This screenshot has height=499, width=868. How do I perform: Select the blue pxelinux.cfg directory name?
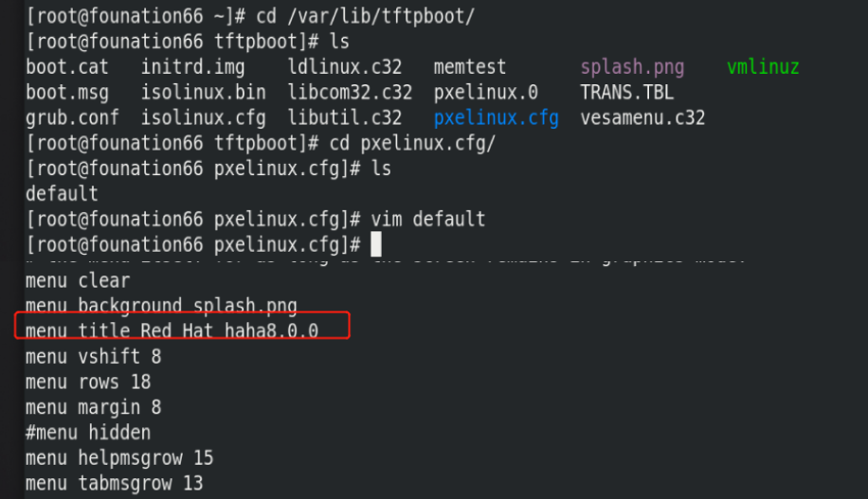[x=496, y=117]
